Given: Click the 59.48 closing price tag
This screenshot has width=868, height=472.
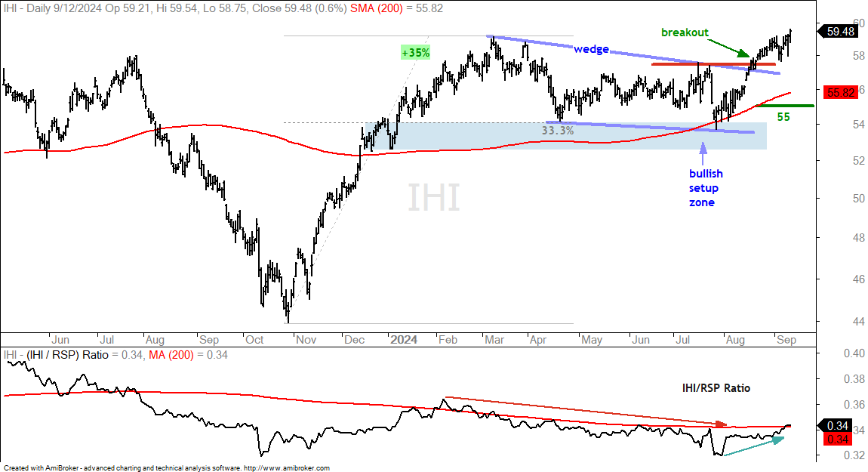Looking at the screenshot, I should point(840,32).
